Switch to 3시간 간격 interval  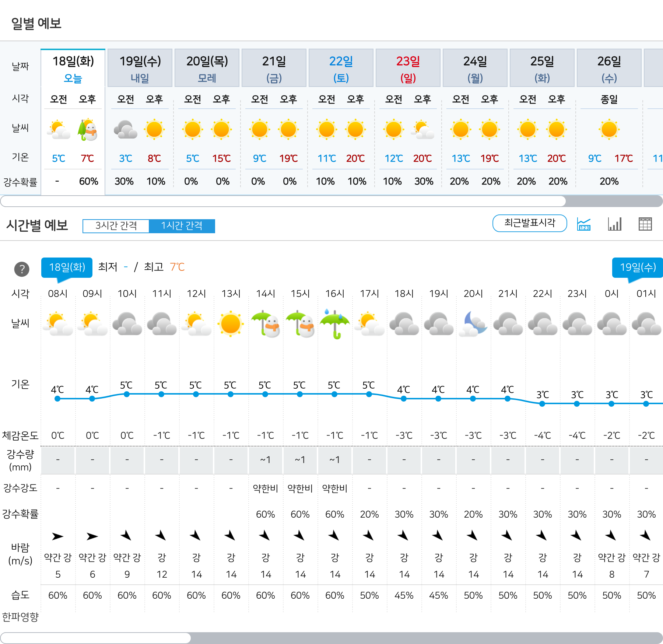click(x=116, y=226)
